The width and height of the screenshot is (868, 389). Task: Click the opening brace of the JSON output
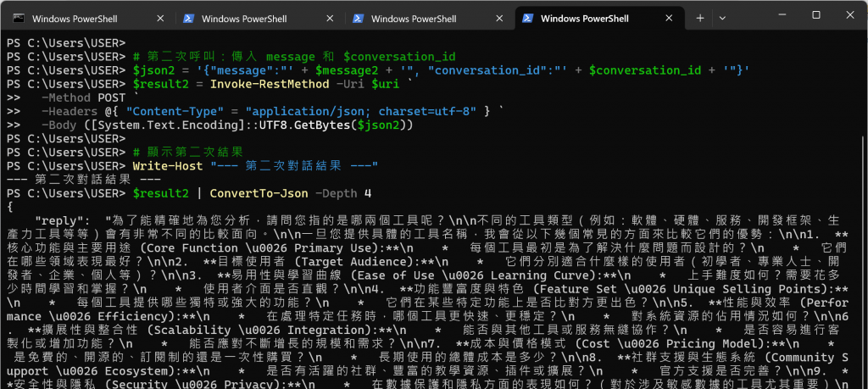pyautogui.click(x=10, y=207)
